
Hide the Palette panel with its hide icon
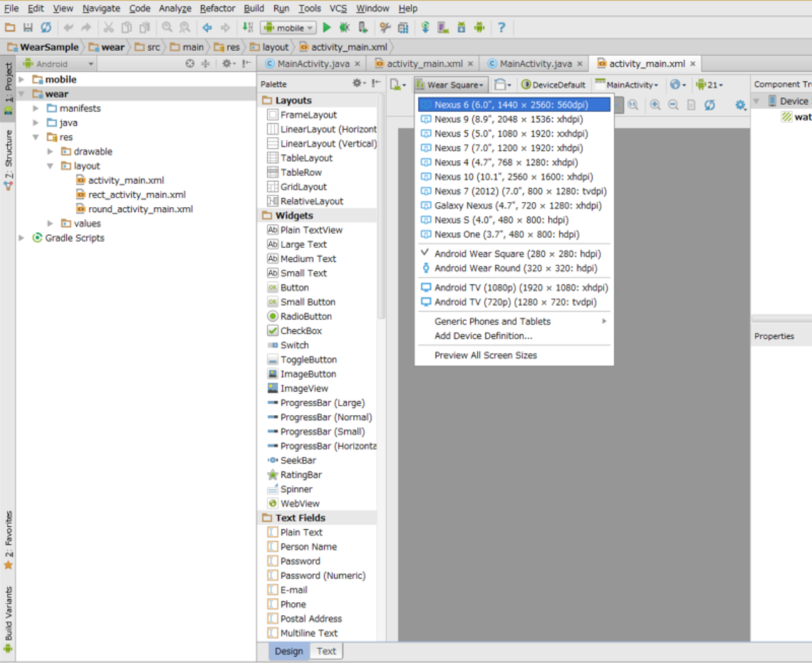(376, 83)
